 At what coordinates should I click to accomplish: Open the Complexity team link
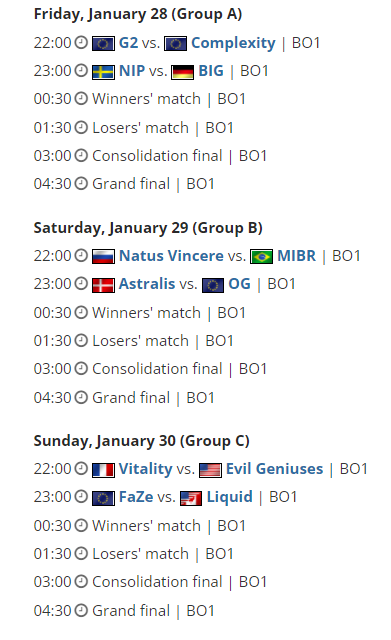coord(233,43)
